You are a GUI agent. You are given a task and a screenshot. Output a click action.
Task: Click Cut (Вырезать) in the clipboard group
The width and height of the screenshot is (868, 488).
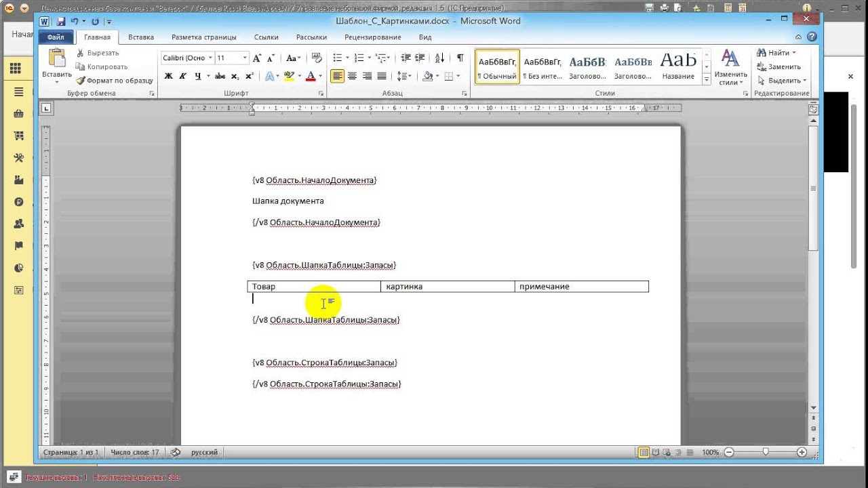tap(98, 53)
